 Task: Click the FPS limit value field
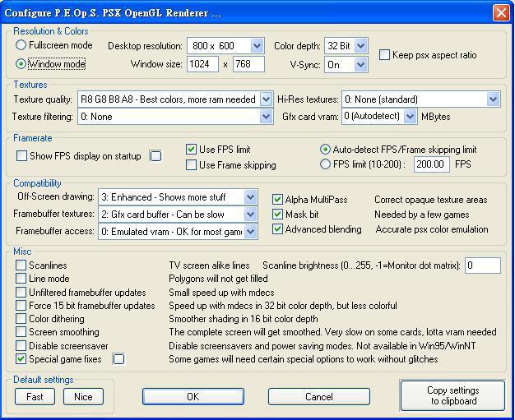coord(432,164)
